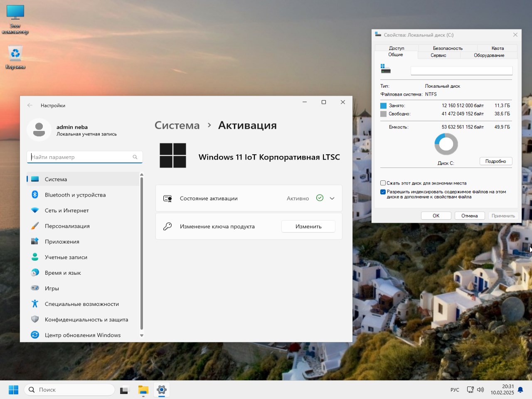Click the Windows 11 logo on Активация page

(x=173, y=155)
